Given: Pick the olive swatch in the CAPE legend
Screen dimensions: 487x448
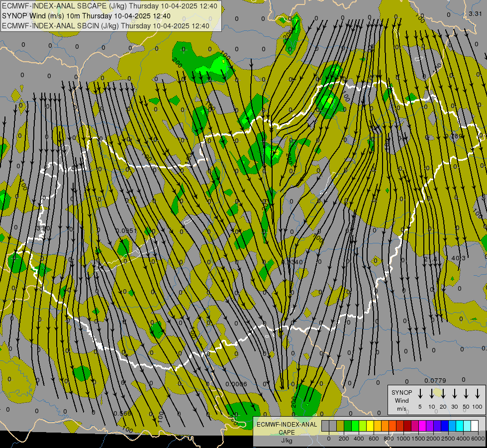Looking at the screenshot, I should [x=340, y=426].
